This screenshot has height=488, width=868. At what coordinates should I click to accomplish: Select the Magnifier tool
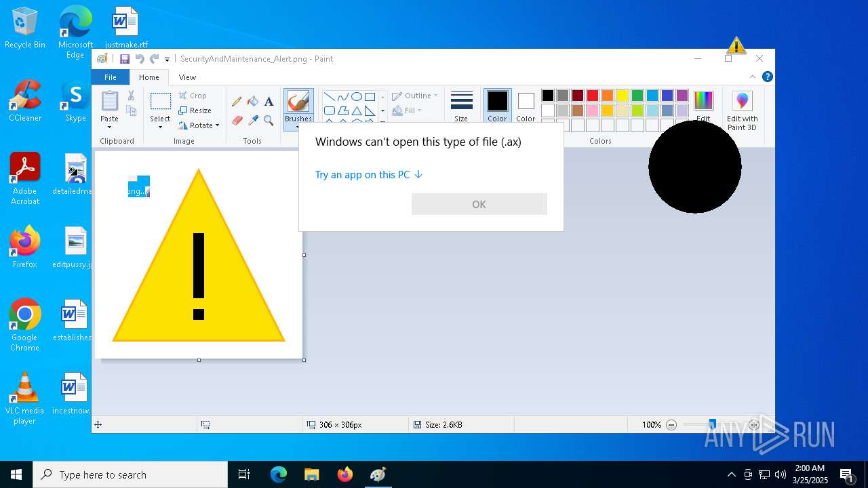tap(269, 121)
